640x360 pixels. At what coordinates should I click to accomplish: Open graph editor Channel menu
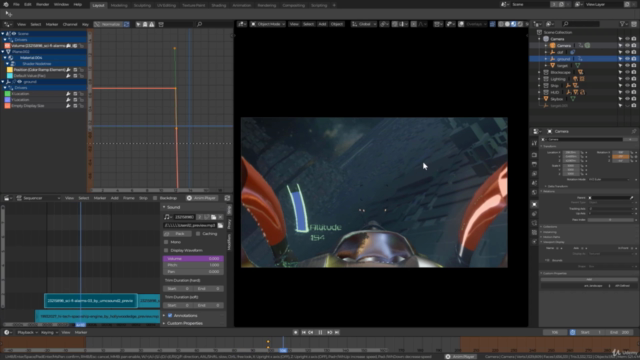[x=70, y=24]
